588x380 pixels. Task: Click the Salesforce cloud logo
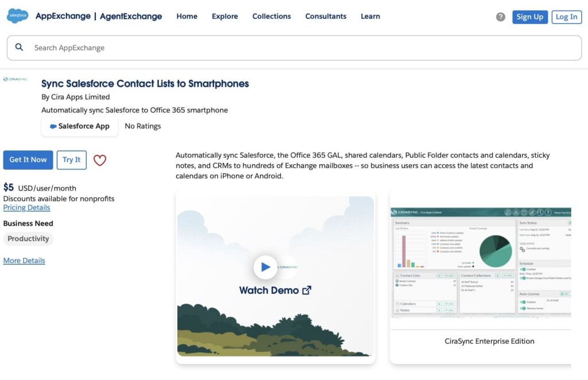point(17,15)
